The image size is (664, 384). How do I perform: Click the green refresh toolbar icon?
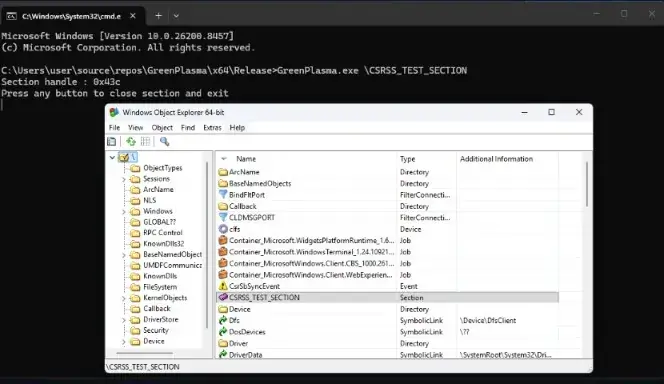pyautogui.click(x=131, y=142)
